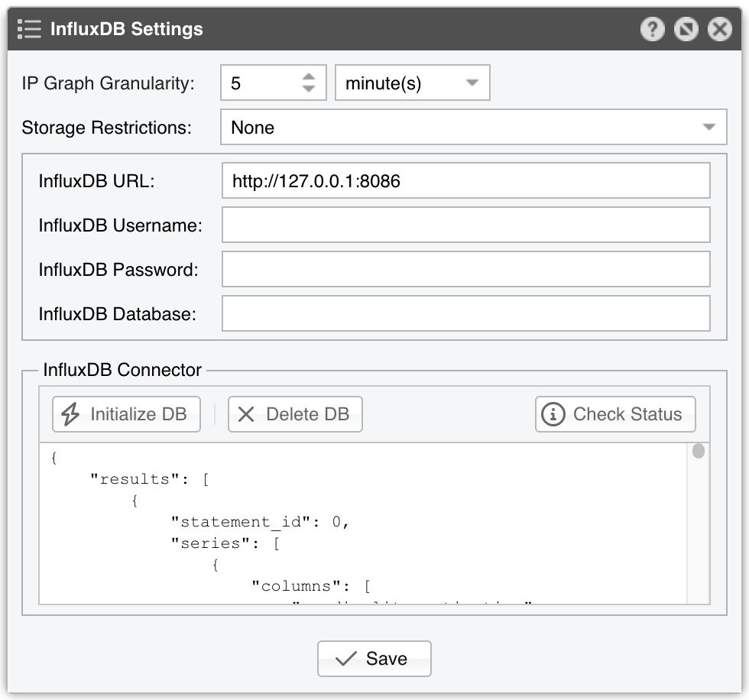The height and width of the screenshot is (700, 749).
Task: Click the "results" line in JSON output
Action: [x=150, y=479]
